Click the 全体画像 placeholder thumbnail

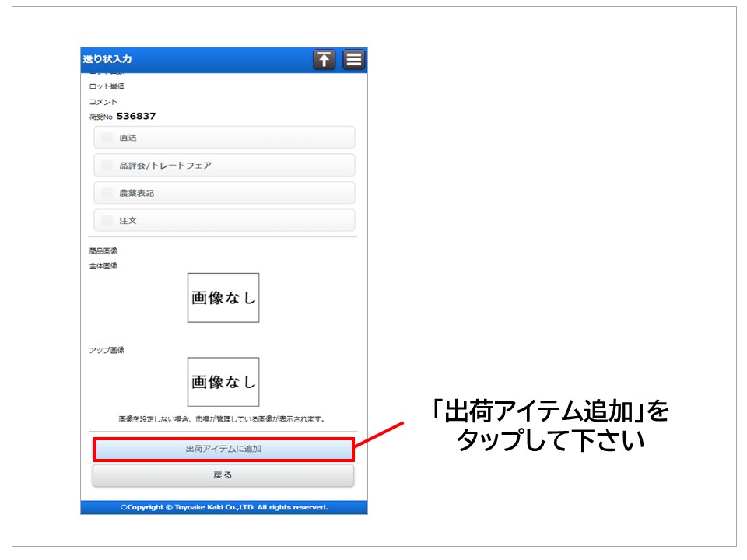point(223,298)
